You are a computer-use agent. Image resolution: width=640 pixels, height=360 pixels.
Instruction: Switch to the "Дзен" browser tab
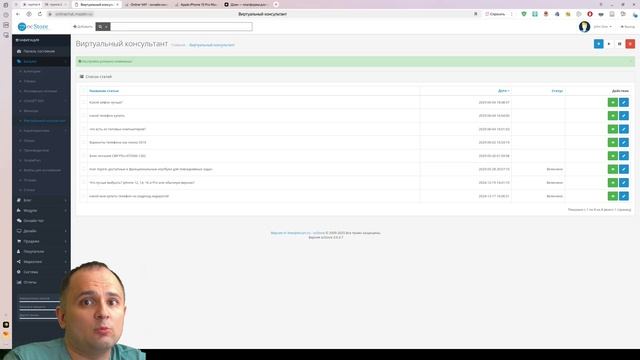pyautogui.click(x=246, y=4)
